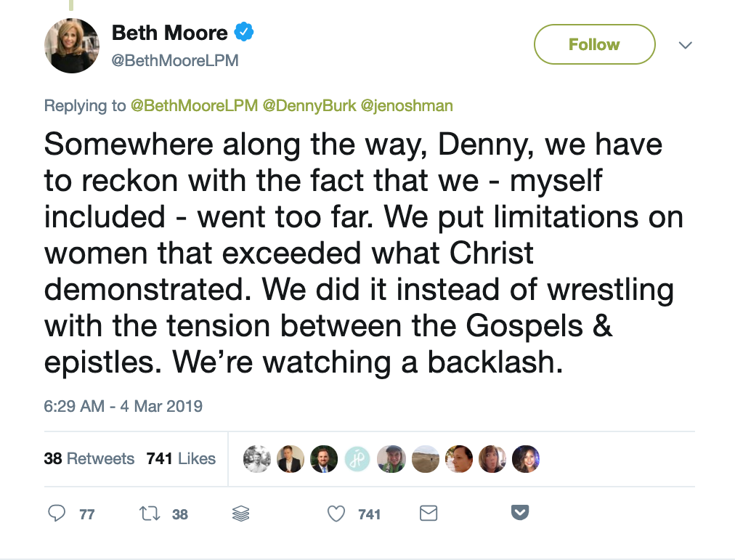The width and height of the screenshot is (735, 560).
Task: Open the tweet timestamp 6:29 AM - 4 Mar 2019
Action: tap(123, 406)
